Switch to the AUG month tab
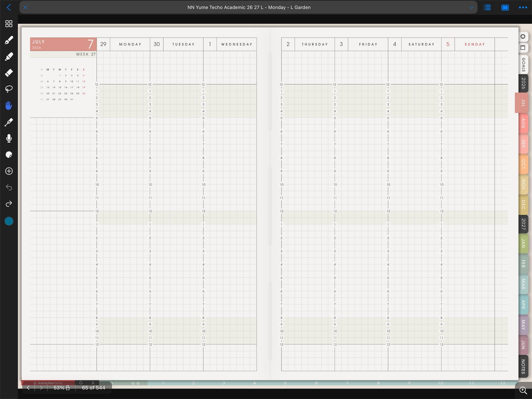 [x=523, y=123]
